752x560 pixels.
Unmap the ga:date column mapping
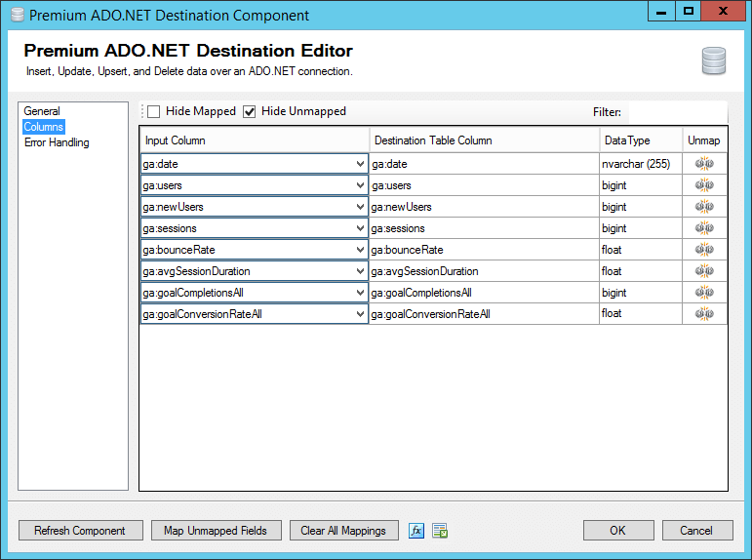pyautogui.click(x=704, y=164)
